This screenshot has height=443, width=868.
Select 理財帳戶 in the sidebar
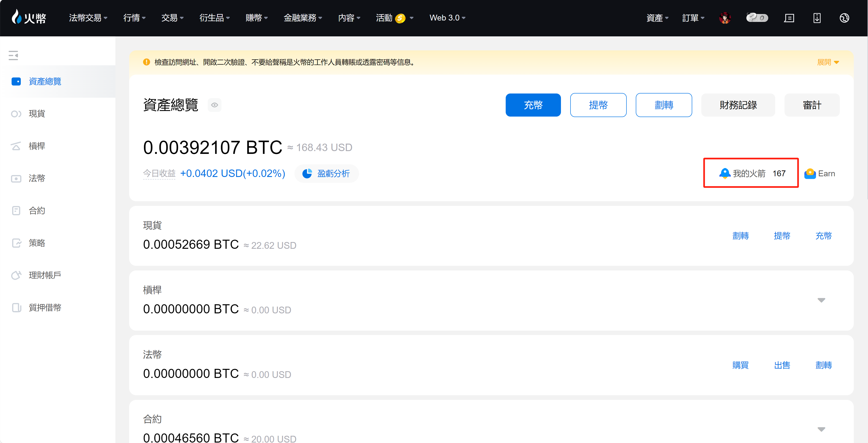pos(45,275)
